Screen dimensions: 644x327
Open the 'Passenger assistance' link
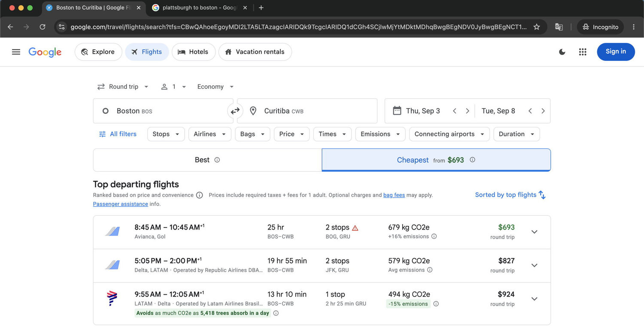[x=121, y=204]
